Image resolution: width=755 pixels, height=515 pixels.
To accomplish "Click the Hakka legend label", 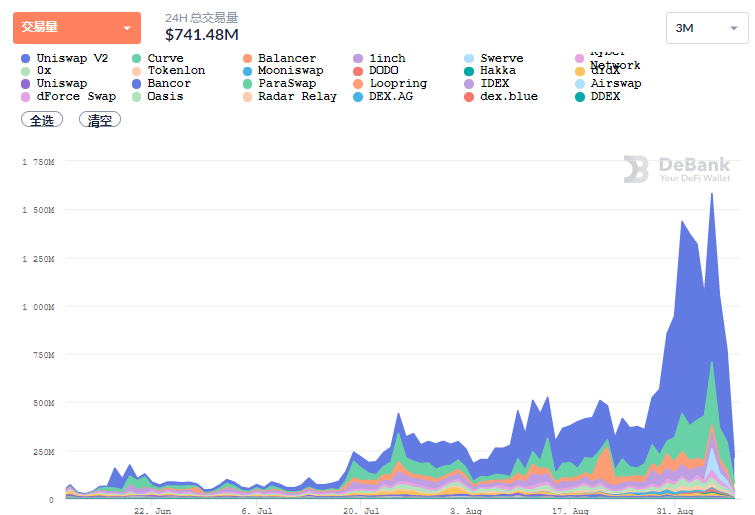I will click(498, 70).
